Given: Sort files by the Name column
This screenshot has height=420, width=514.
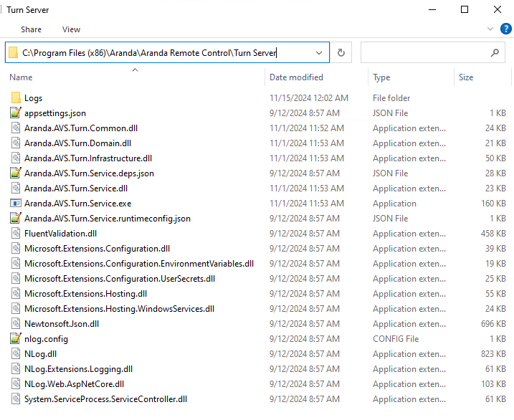Looking at the screenshot, I should pyautogui.click(x=21, y=77).
